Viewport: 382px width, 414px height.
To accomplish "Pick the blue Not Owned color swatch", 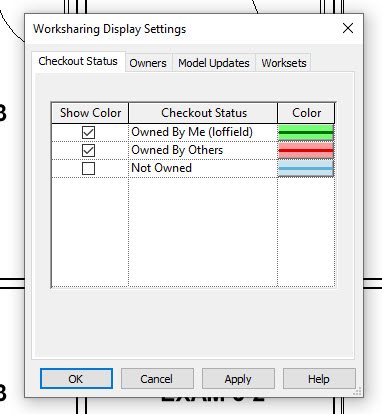I will click(x=306, y=168).
